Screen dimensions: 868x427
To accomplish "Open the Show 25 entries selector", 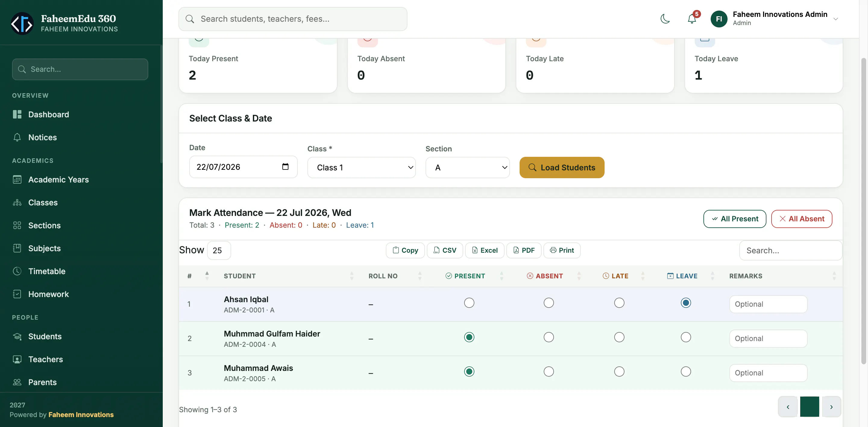I will point(219,250).
